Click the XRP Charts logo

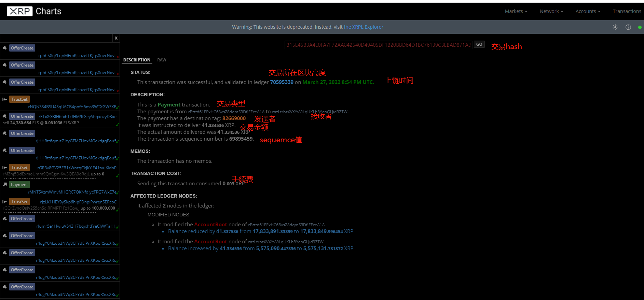pos(34,11)
